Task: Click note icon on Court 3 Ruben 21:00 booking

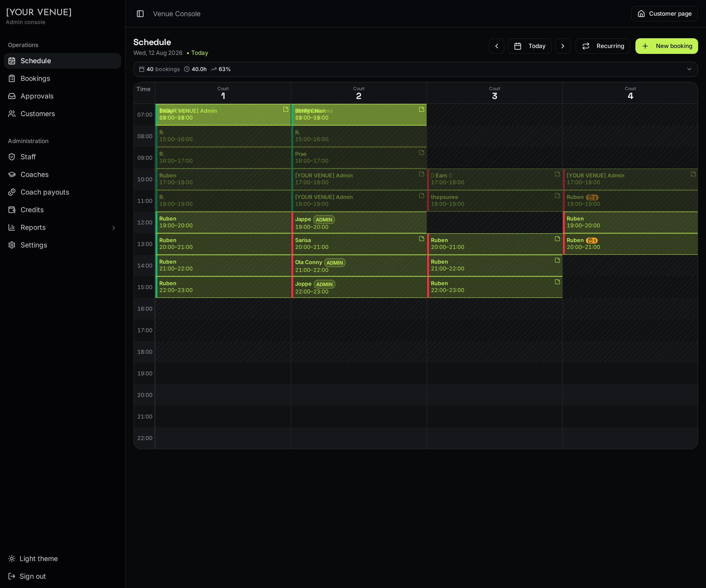Action: click(557, 260)
